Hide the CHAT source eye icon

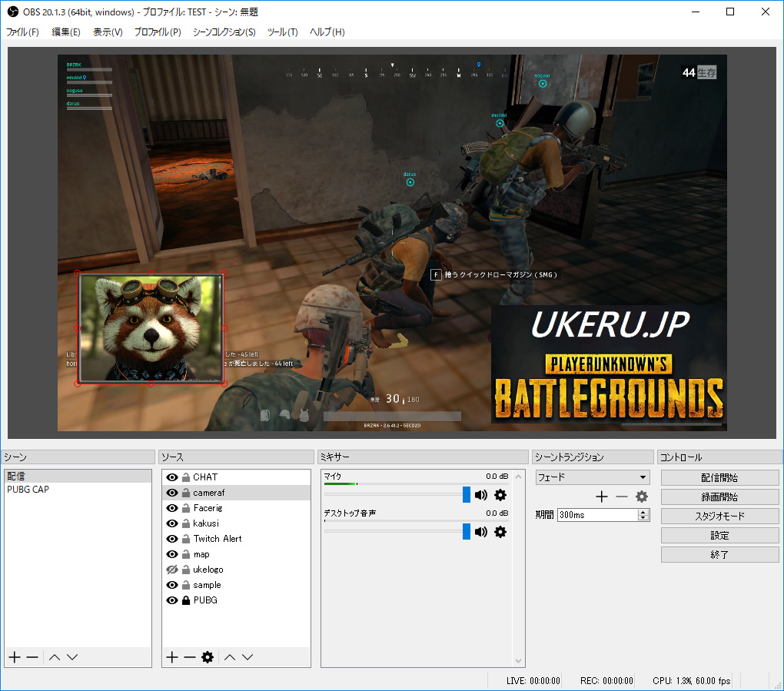tap(172, 477)
